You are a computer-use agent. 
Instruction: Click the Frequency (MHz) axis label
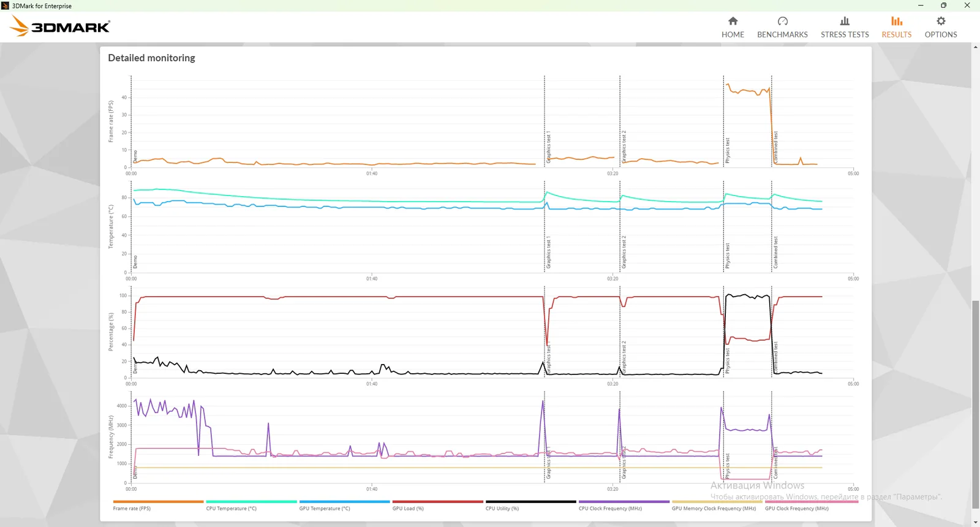click(111, 437)
